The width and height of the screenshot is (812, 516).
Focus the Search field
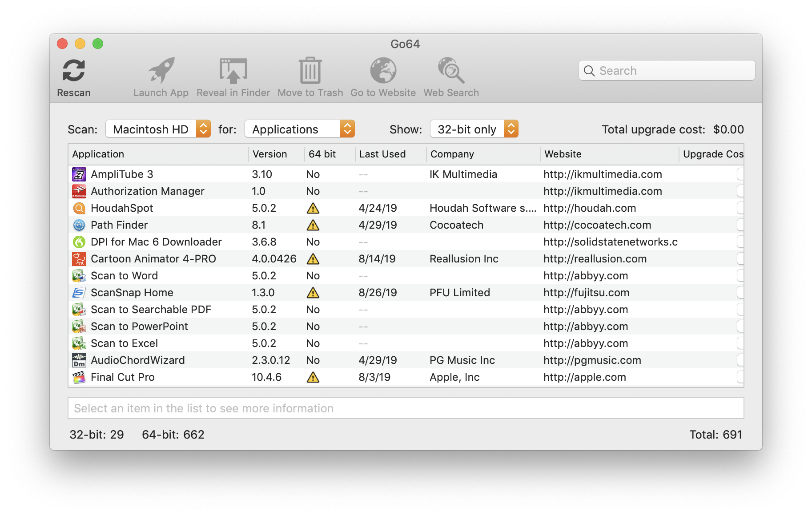(x=667, y=71)
